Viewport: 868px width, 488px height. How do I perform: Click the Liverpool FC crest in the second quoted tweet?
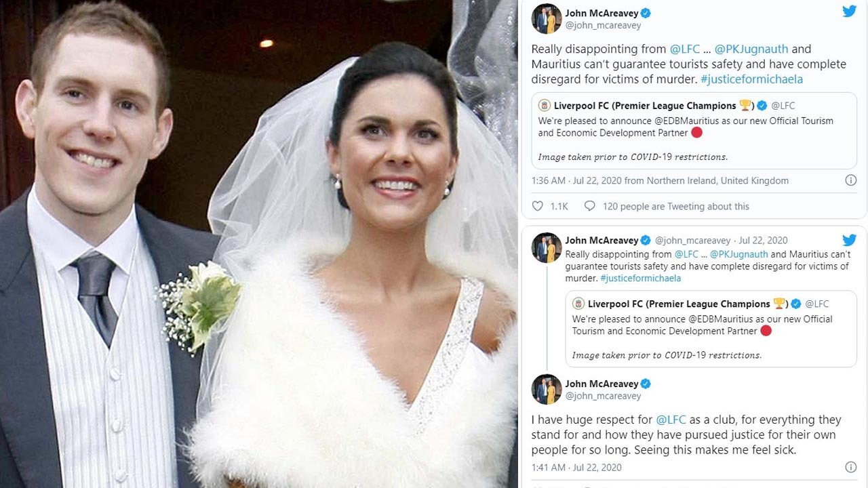(x=578, y=304)
